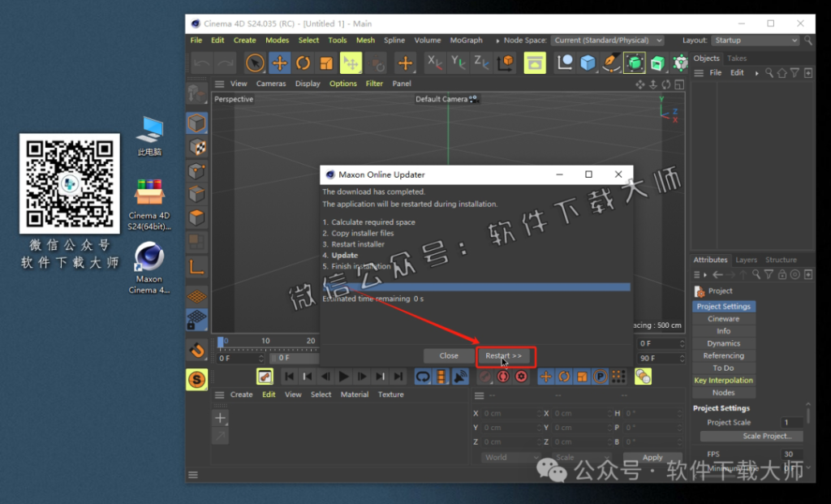The image size is (831, 504).
Task: Toggle the X axis lock
Action: pyautogui.click(x=435, y=62)
